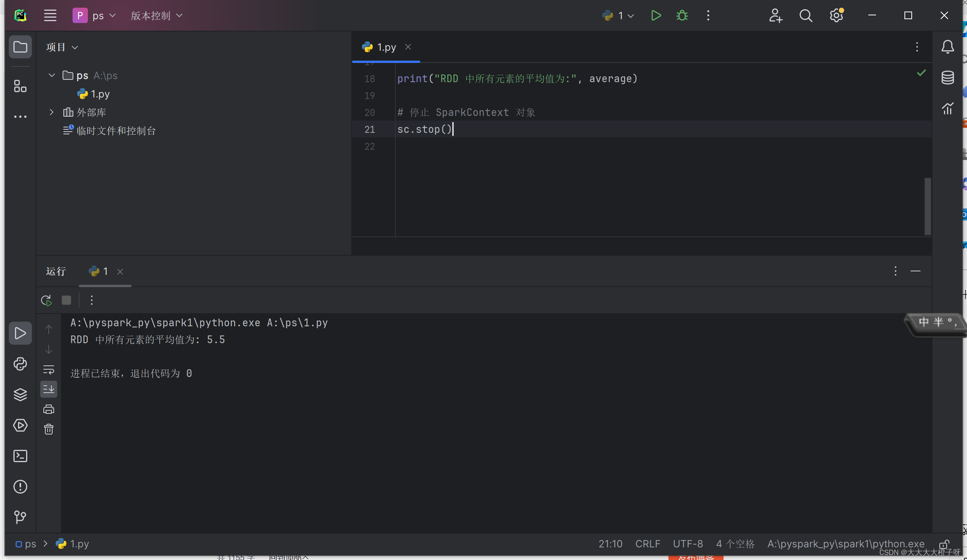
Task: Expand the 外部库 tree node
Action: tap(52, 112)
